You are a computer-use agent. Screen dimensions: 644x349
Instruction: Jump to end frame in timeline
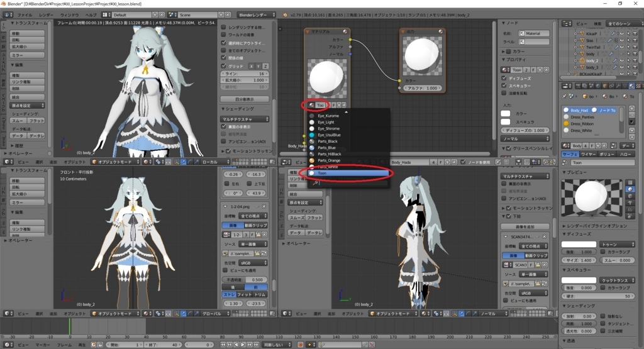(256, 345)
